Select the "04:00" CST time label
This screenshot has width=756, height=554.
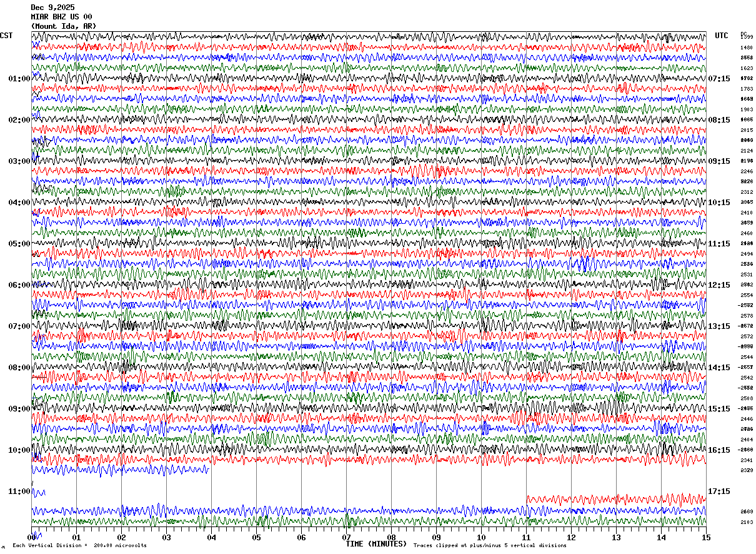pyautogui.click(x=19, y=203)
